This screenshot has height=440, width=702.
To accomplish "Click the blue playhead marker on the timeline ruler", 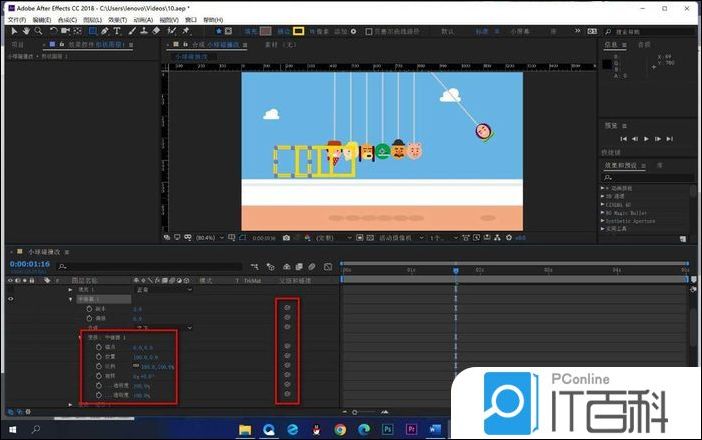I will [456, 269].
